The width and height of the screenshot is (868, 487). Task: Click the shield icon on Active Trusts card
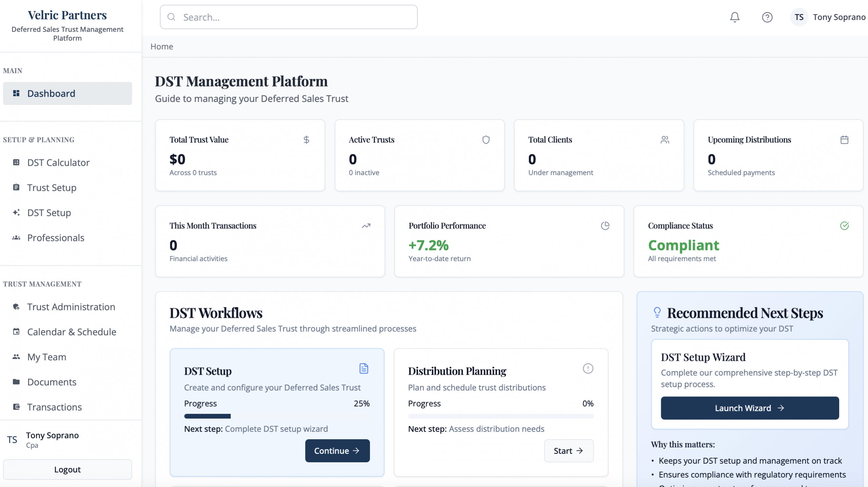486,140
